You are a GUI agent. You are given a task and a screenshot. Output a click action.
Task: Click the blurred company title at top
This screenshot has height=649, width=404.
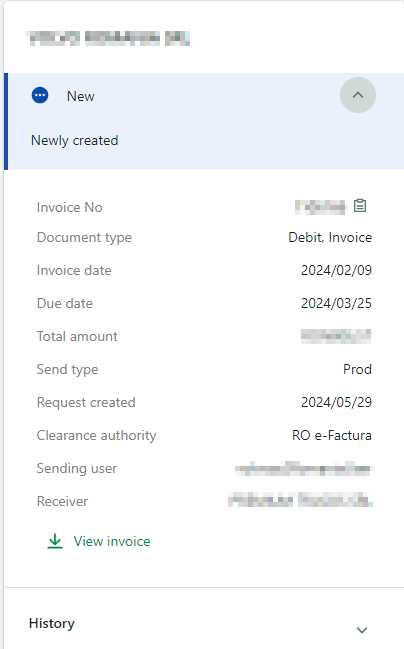[x=108, y=38]
